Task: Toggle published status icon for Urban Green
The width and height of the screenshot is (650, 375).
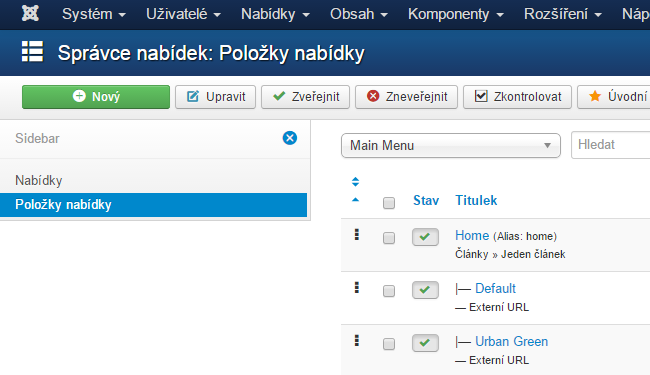Action: tap(425, 343)
